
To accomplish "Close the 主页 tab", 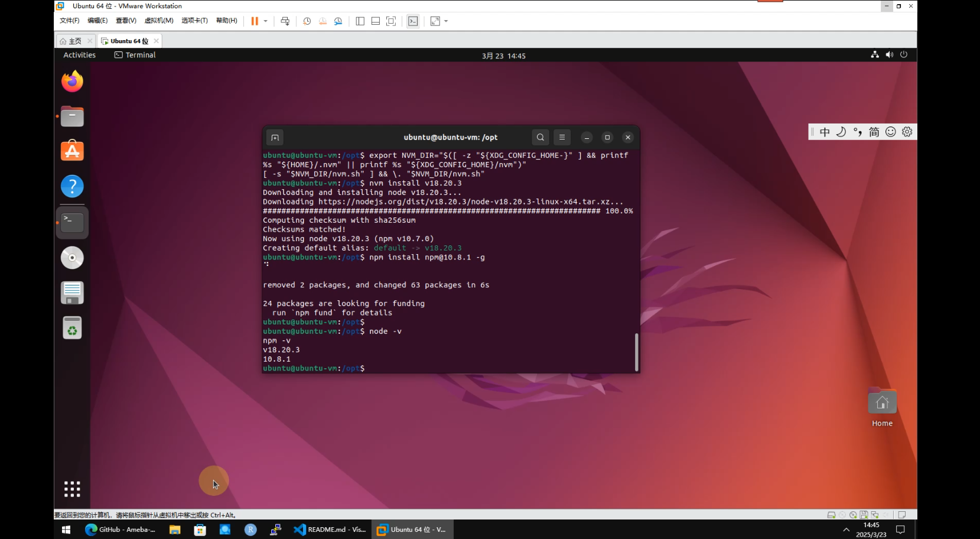I will click(x=90, y=41).
